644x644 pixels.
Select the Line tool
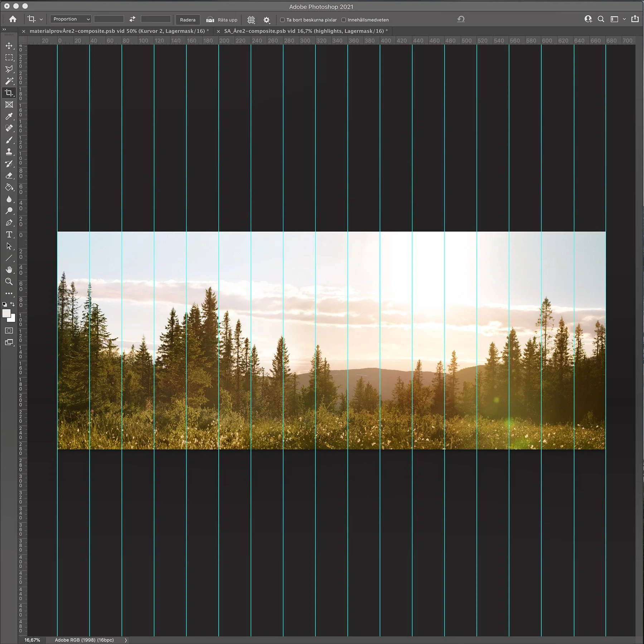9,258
